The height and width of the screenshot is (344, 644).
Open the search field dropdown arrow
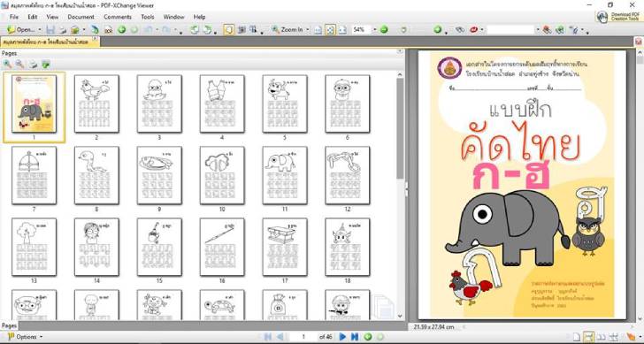click(537, 29)
